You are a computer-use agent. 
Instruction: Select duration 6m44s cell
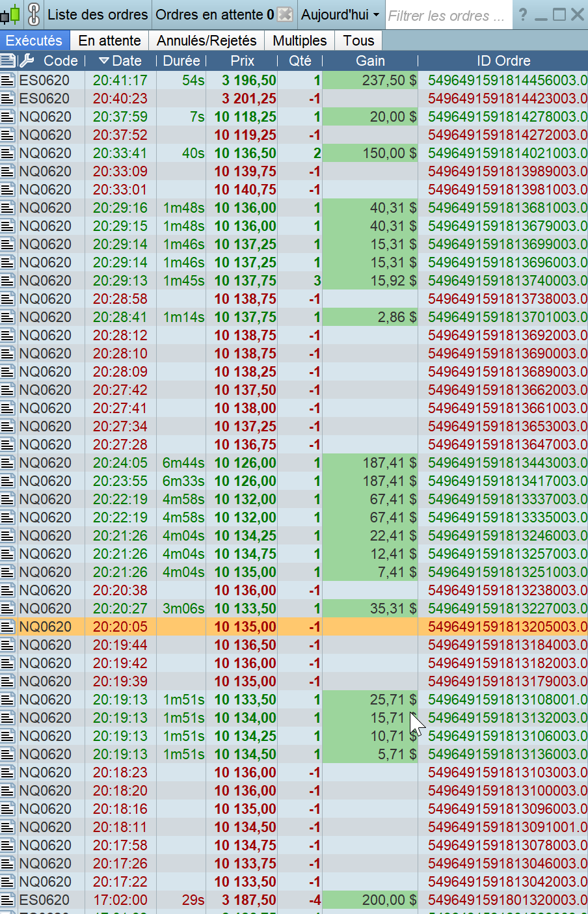click(181, 463)
